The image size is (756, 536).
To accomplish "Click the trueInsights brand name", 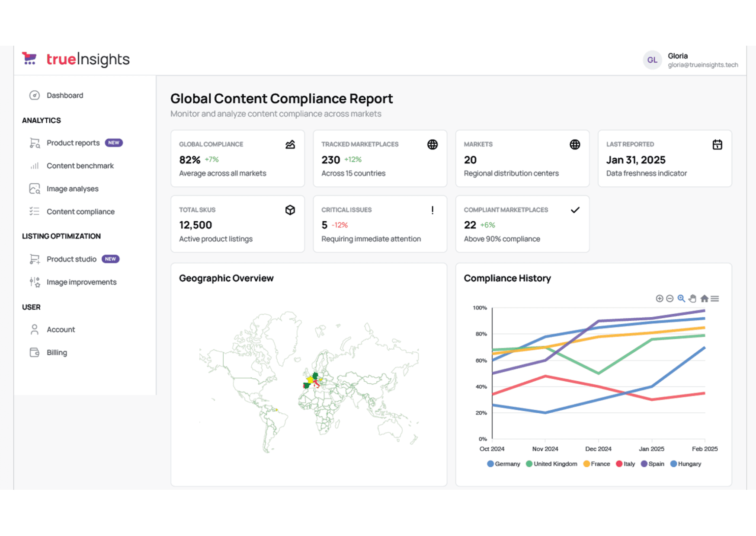I will point(88,59).
